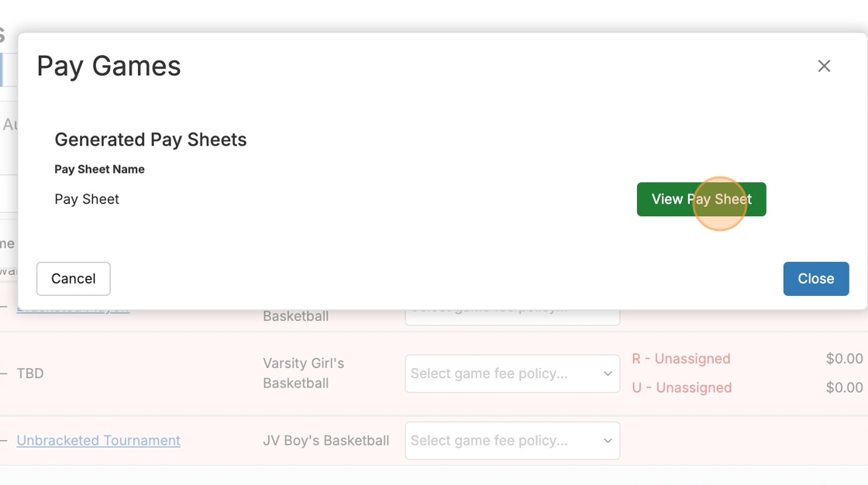This screenshot has height=485, width=868.
Task: Click the TBD game entry
Action: [x=30, y=373]
